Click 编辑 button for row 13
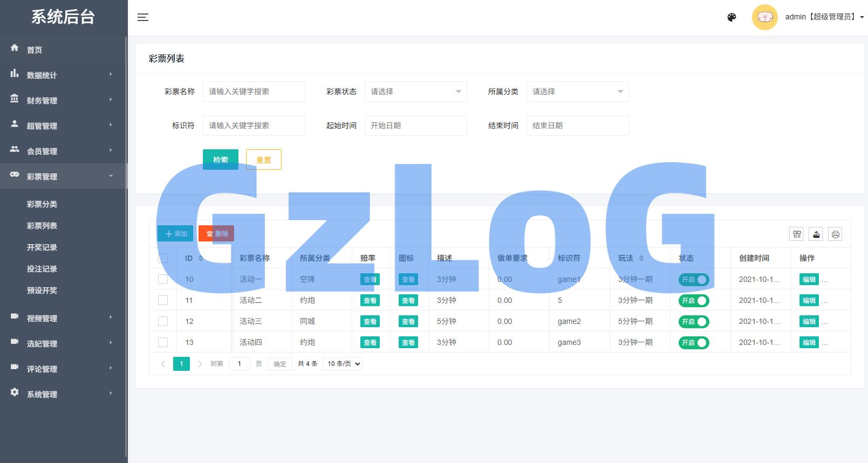Viewport: 868px width, 463px height. click(x=809, y=343)
